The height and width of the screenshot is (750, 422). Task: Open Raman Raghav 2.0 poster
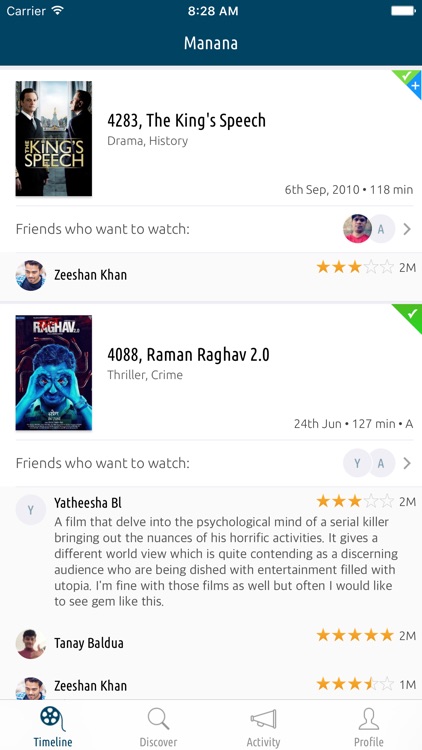coord(54,373)
